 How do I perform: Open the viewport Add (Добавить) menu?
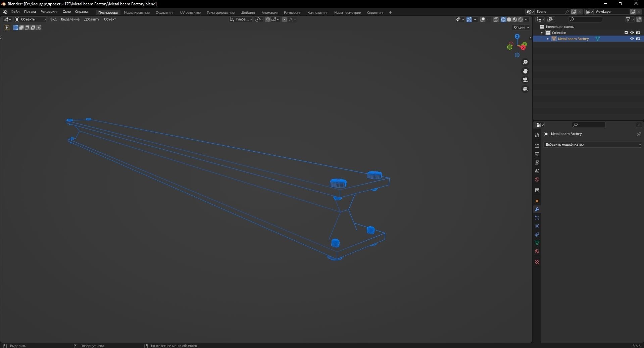[x=92, y=19]
